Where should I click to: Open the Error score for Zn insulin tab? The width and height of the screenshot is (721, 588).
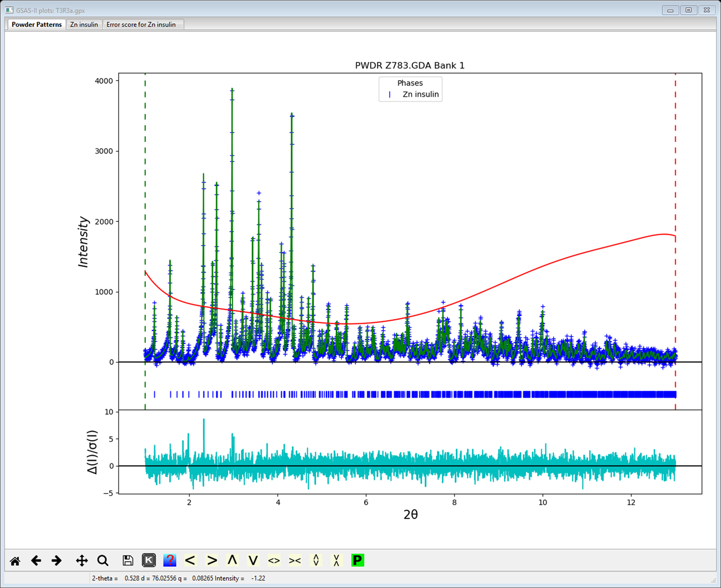(141, 24)
